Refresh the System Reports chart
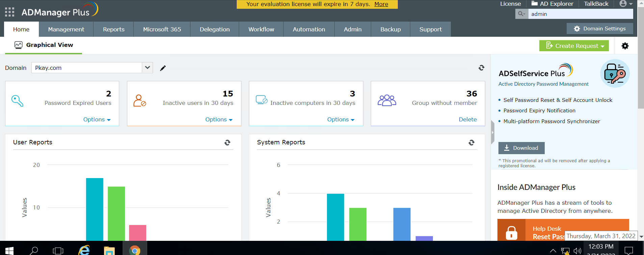 coord(471,143)
